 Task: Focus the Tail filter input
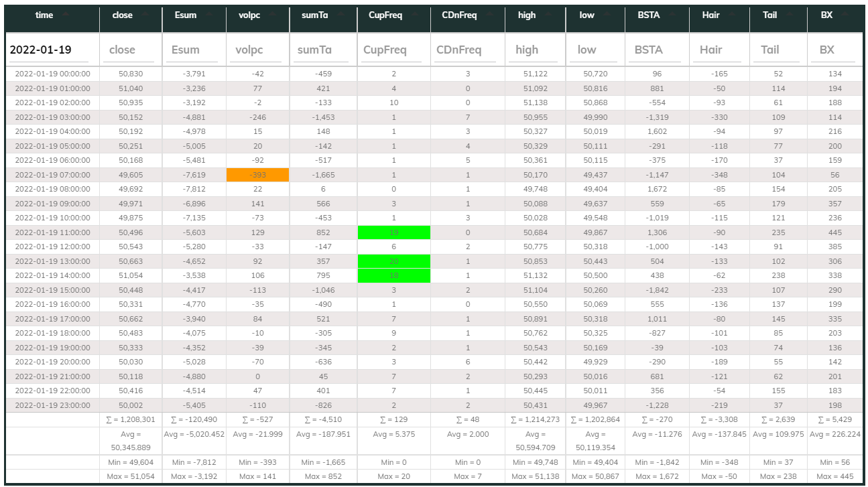(779, 50)
